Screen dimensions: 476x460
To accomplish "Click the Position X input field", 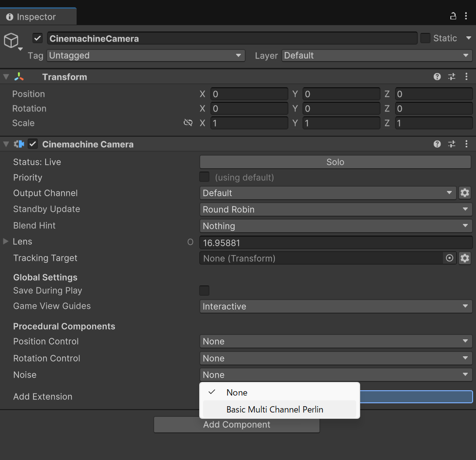I will (249, 94).
